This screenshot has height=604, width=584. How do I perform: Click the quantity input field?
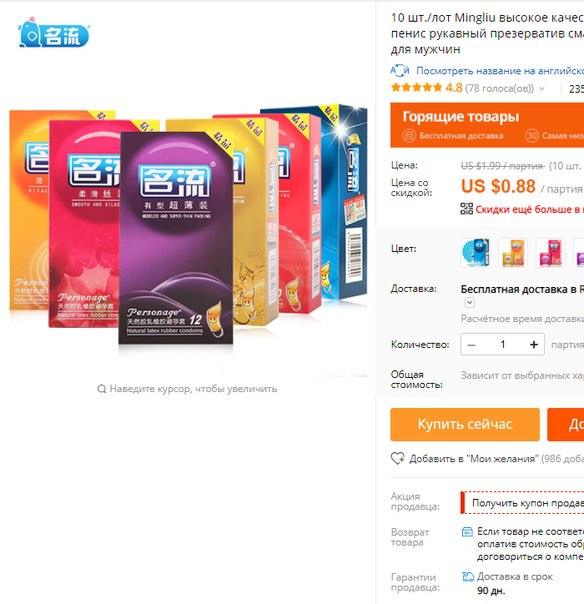point(503,344)
